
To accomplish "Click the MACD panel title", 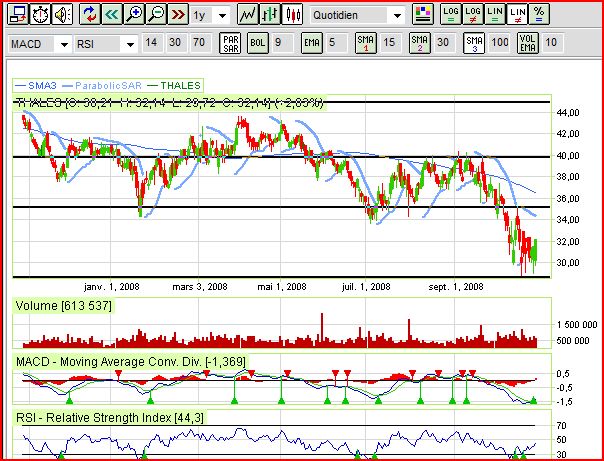I will 131,362.
